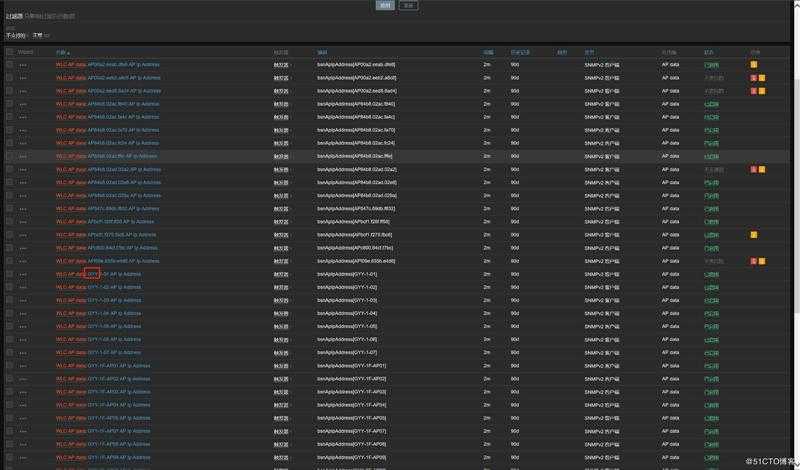
Task: Sort the table by the 名称 column
Action: 62,52
